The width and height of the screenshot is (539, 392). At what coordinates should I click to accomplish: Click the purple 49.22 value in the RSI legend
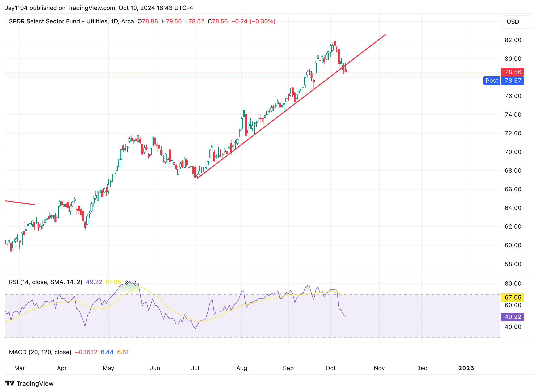click(94, 282)
